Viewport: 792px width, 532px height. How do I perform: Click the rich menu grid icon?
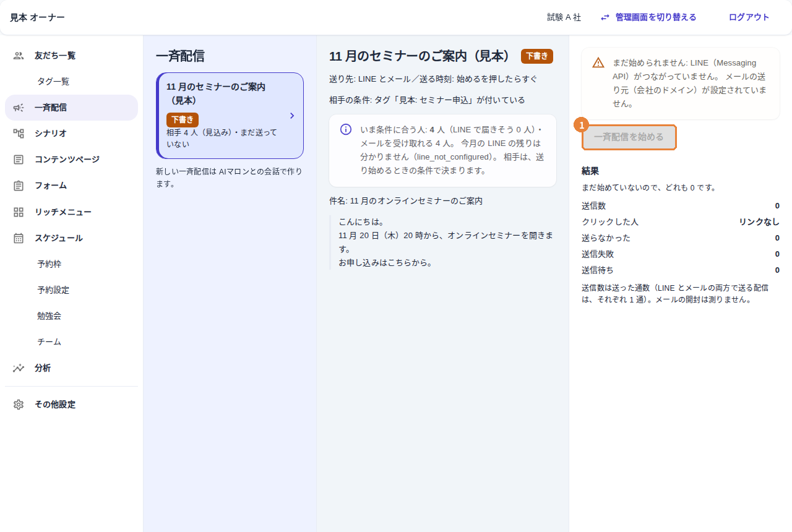[x=19, y=212]
